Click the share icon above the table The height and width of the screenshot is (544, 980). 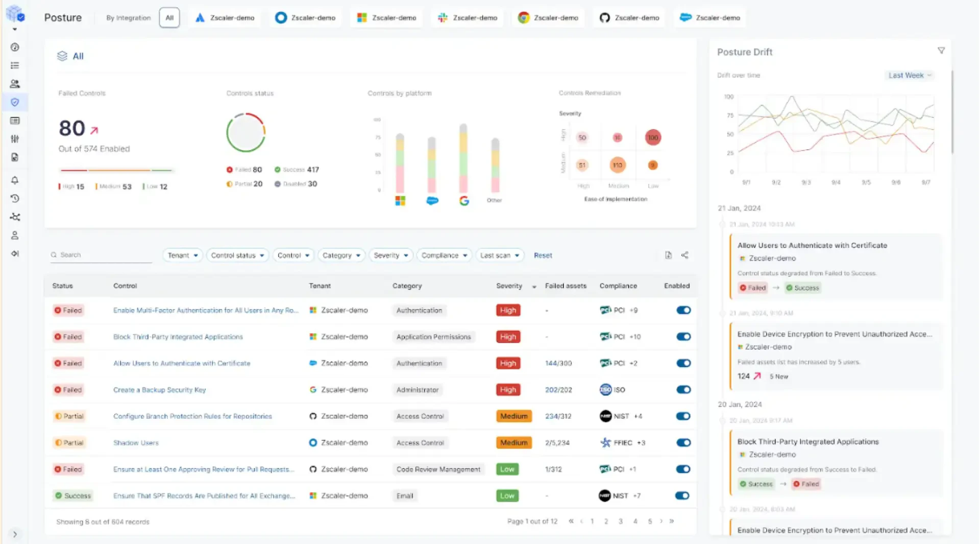coord(684,255)
